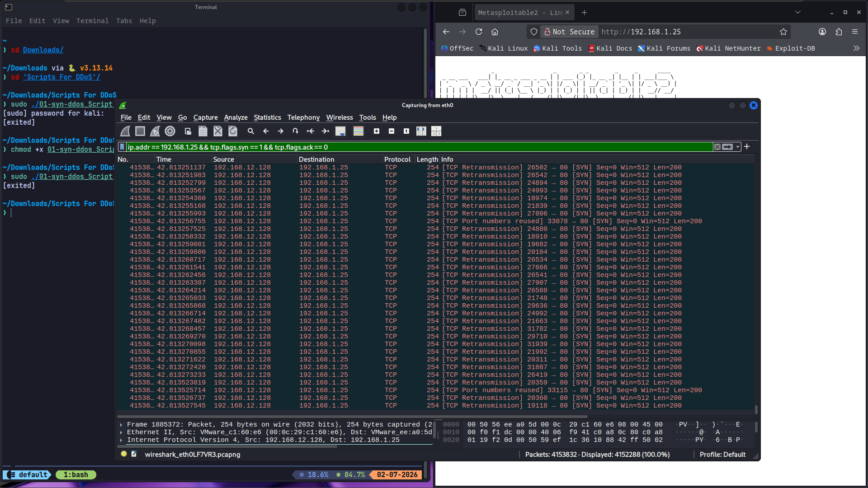This screenshot has width=868, height=488.
Task: Sort packets by Protocol column
Action: coord(399,160)
